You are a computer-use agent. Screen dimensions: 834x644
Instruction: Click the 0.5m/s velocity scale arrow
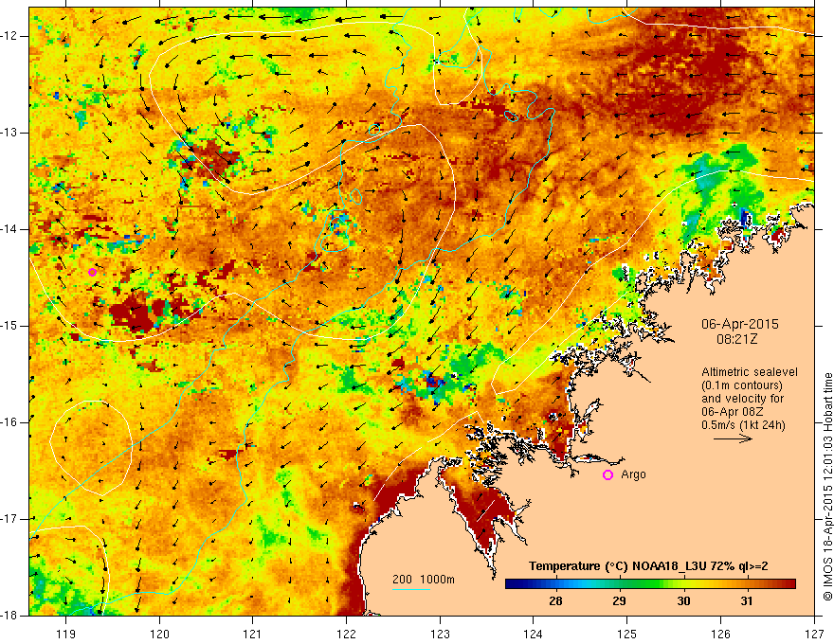click(733, 438)
